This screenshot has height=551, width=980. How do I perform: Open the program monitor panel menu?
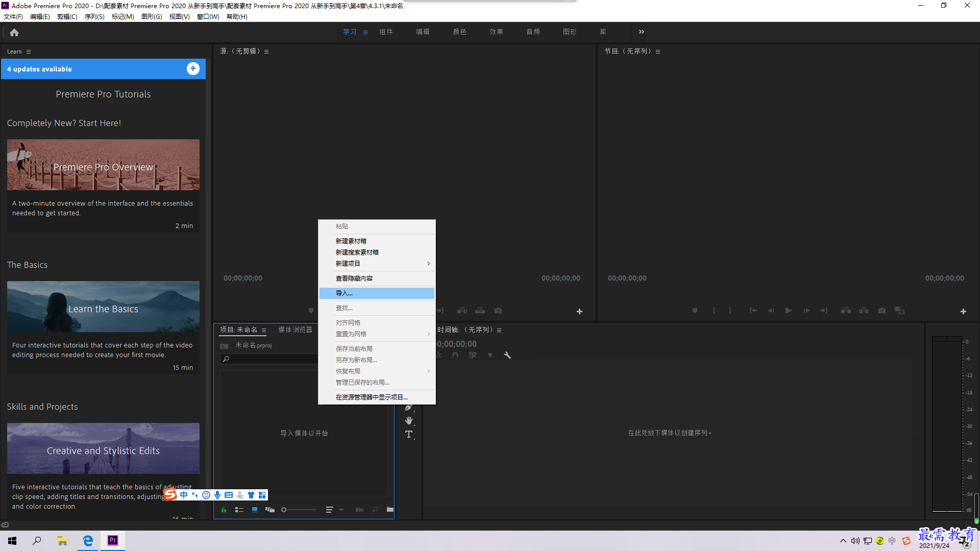(658, 52)
